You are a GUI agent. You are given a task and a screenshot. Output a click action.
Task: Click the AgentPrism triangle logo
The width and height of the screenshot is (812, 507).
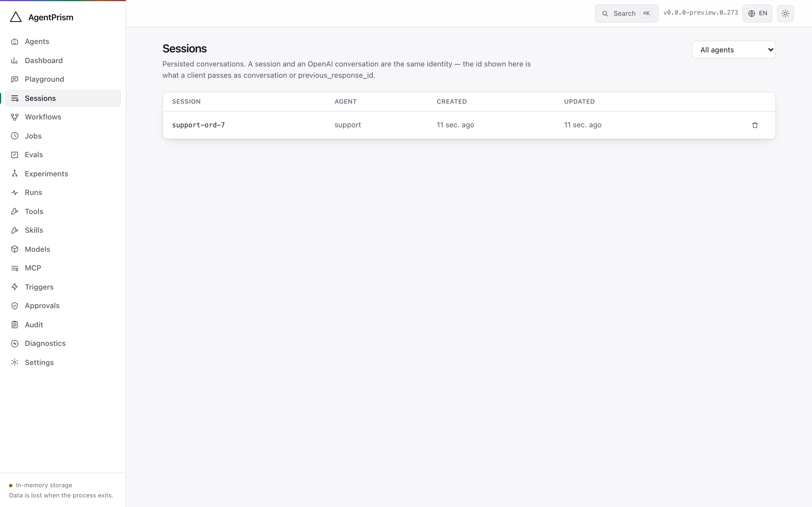(16, 17)
